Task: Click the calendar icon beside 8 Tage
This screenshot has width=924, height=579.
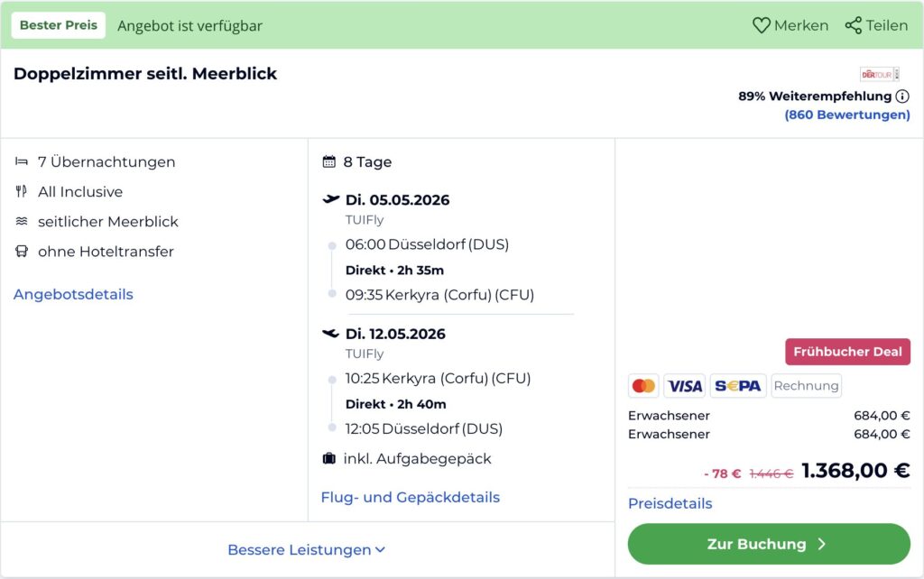Action: click(328, 161)
